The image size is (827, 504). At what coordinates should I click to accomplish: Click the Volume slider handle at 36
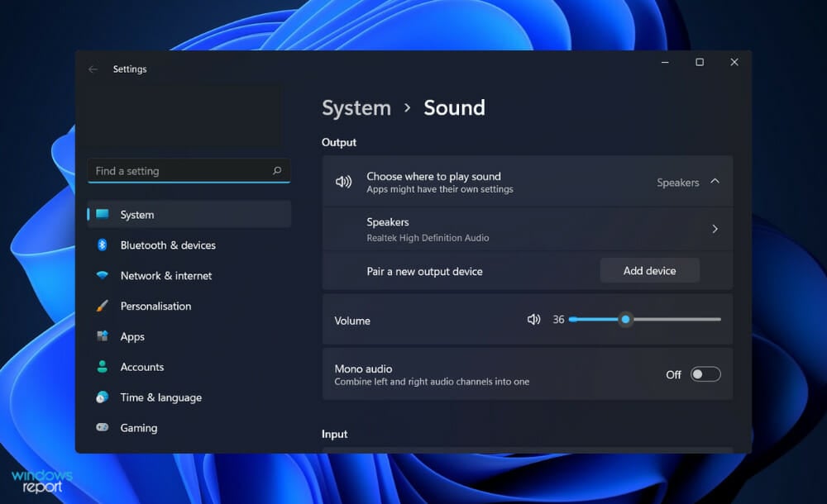(x=625, y=319)
